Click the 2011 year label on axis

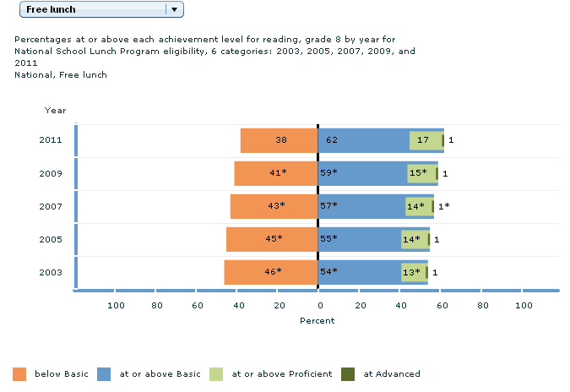(50, 140)
